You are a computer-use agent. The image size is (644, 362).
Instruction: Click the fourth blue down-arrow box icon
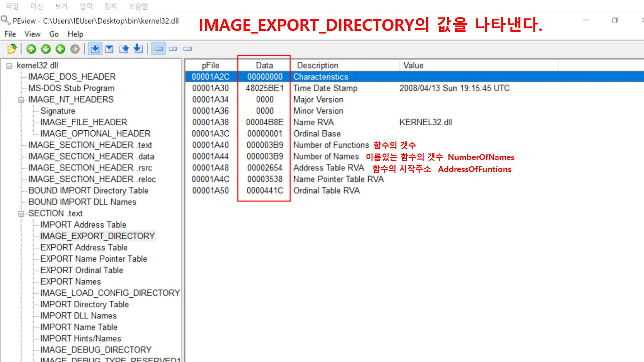pos(138,49)
